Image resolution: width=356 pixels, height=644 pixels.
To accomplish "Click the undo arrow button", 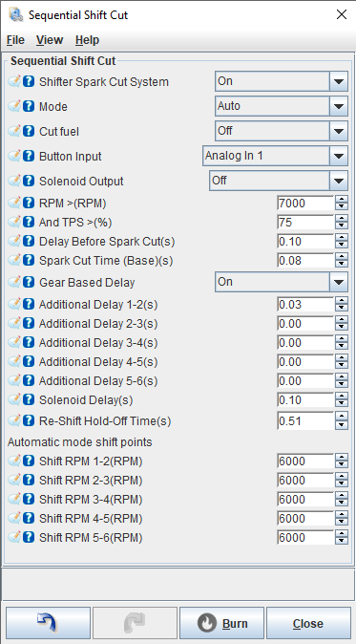I will (x=48, y=624).
